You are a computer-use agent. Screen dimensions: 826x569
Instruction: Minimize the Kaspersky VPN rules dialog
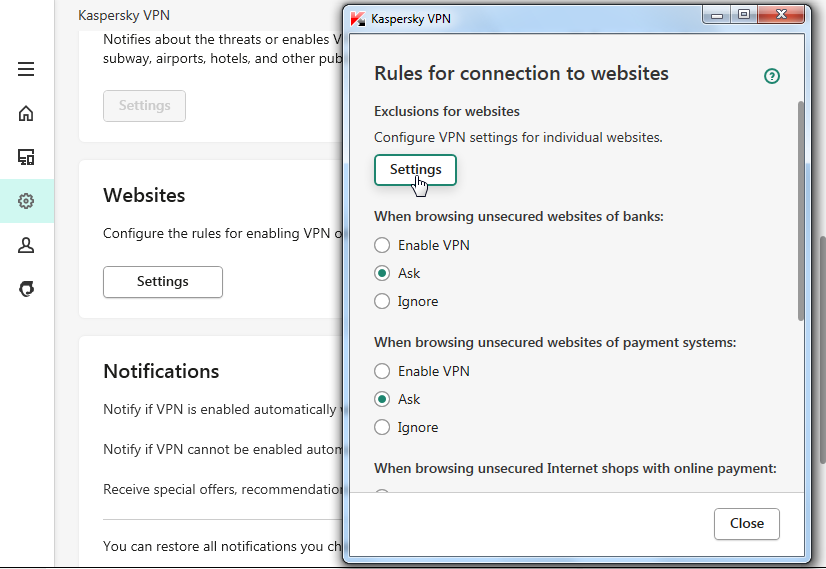point(717,15)
